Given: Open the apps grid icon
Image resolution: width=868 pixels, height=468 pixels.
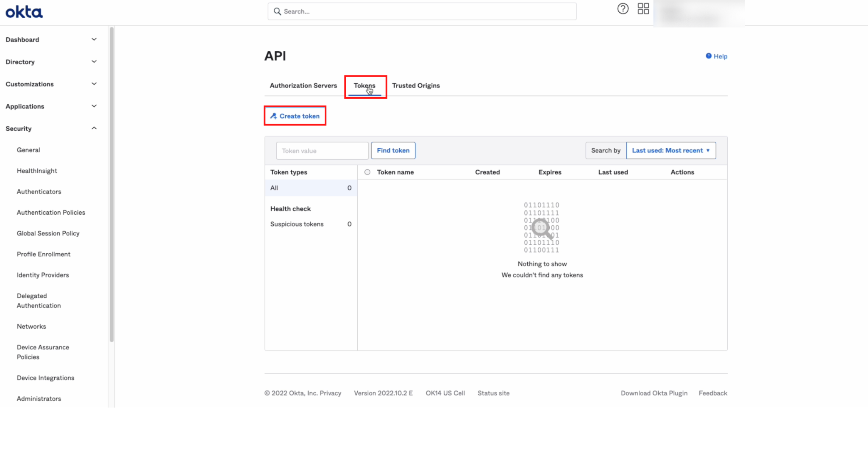Looking at the screenshot, I should (x=643, y=9).
